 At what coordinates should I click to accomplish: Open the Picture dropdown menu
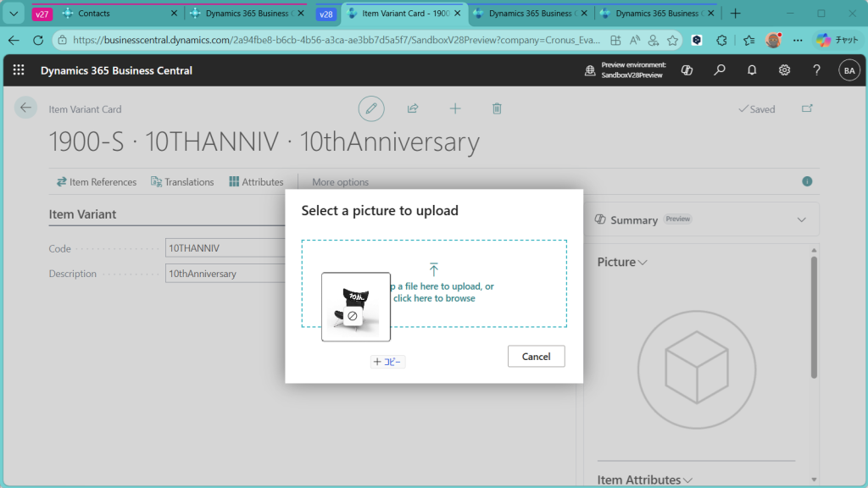622,263
